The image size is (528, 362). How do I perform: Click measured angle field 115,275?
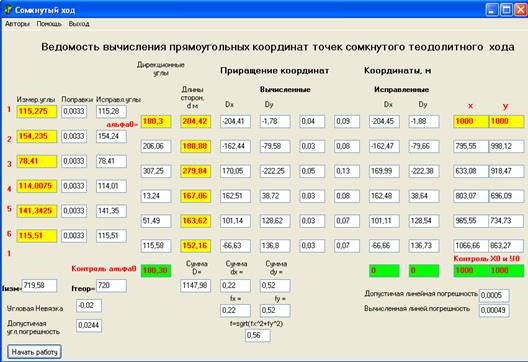[x=37, y=111]
